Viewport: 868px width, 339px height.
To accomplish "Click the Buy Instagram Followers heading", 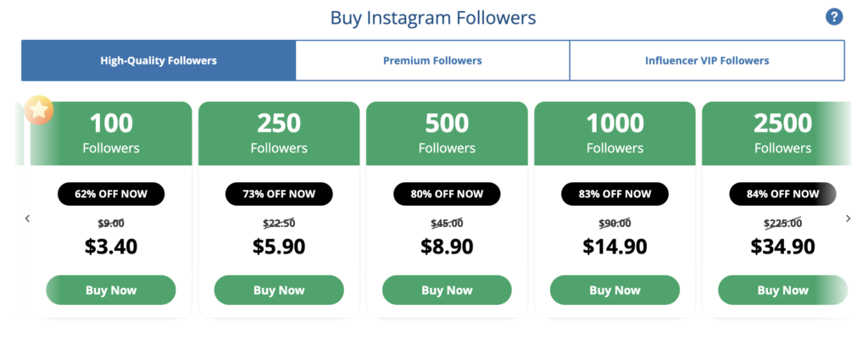I will click(x=433, y=18).
